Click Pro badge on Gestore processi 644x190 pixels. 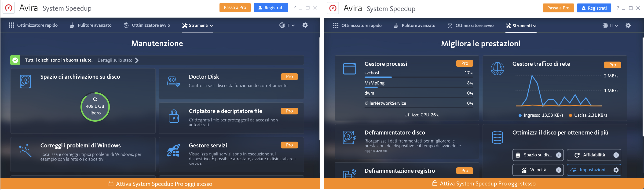[x=465, y=63]
